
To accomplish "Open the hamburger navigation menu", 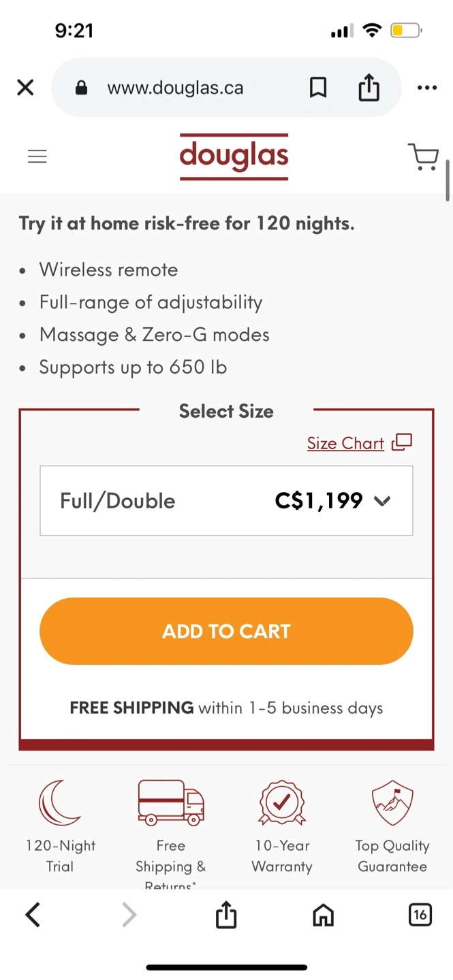I will coord(37,157).
